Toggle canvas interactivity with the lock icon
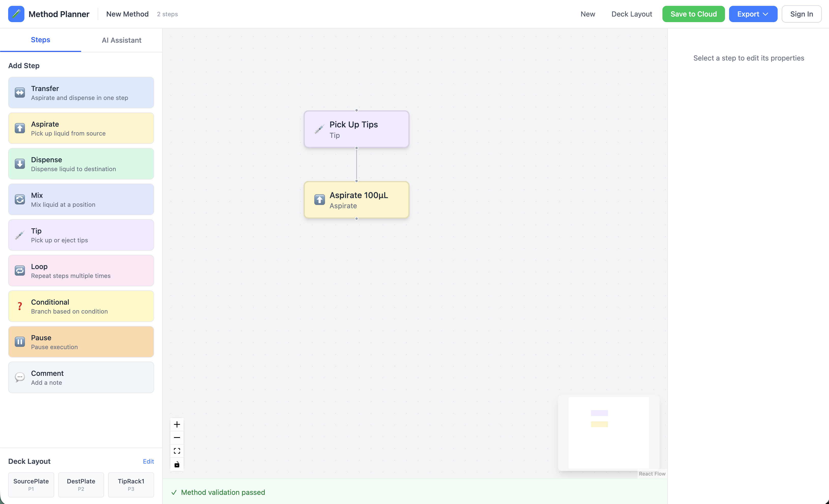Image resolution: width=829 pixels, height=504 pixels. tap(177, 465)
